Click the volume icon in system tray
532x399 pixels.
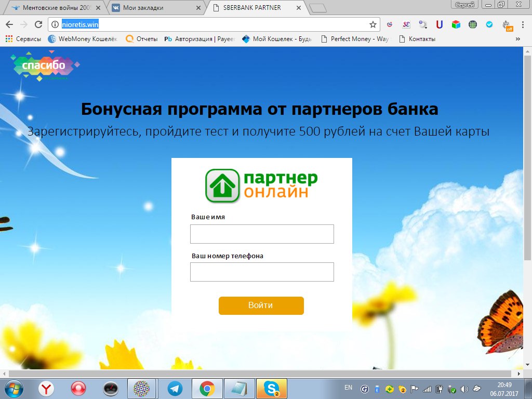click(463, 388)
